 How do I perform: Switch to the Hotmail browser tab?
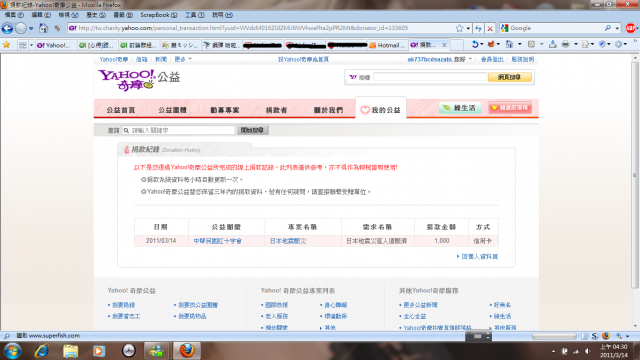[387, 45]
